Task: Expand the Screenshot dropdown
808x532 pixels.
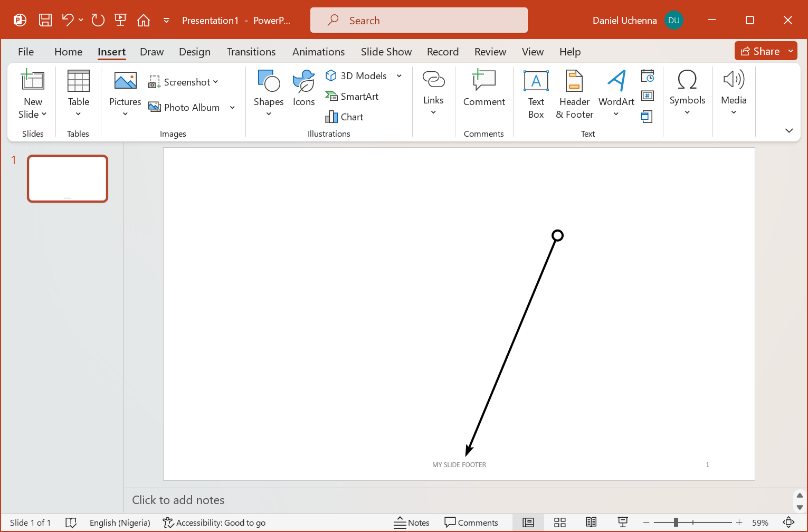Action: pos(215,82)
